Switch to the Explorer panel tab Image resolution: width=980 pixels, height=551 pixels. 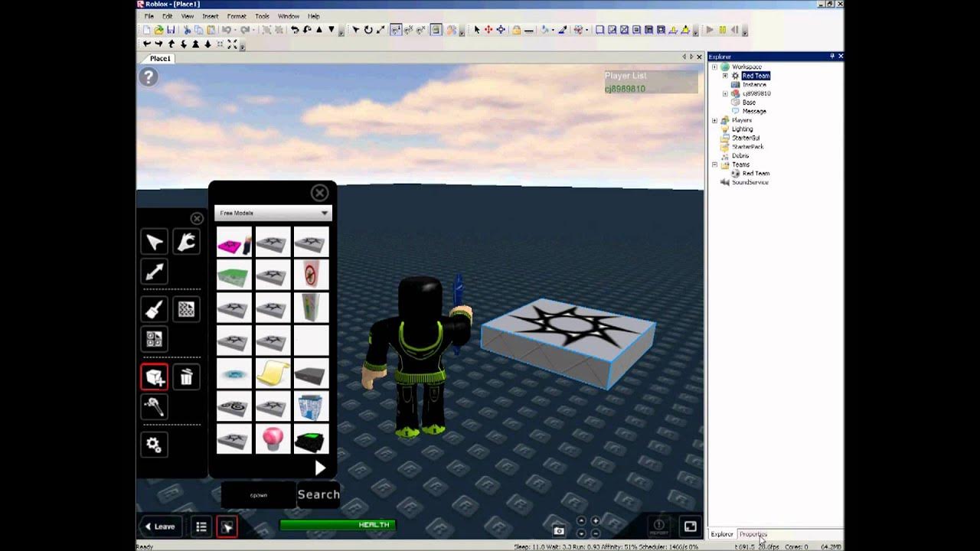point(721,534)
